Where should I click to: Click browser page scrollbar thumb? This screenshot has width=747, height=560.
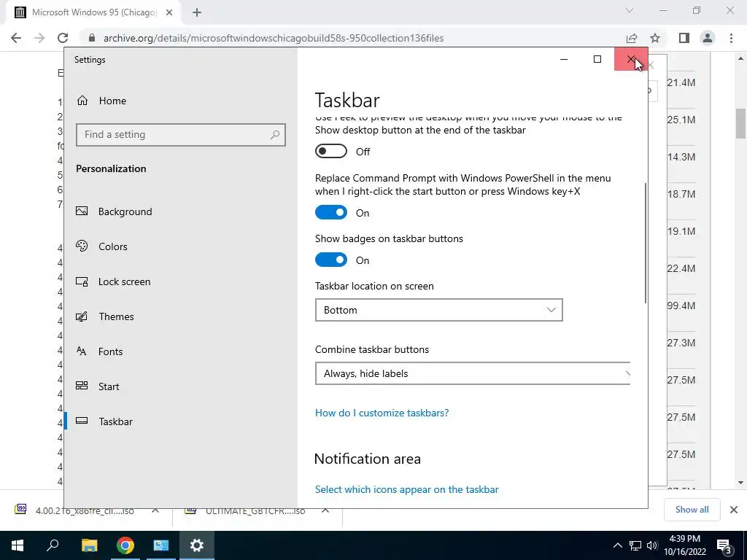pyautogui.click(x=740, y=122)
